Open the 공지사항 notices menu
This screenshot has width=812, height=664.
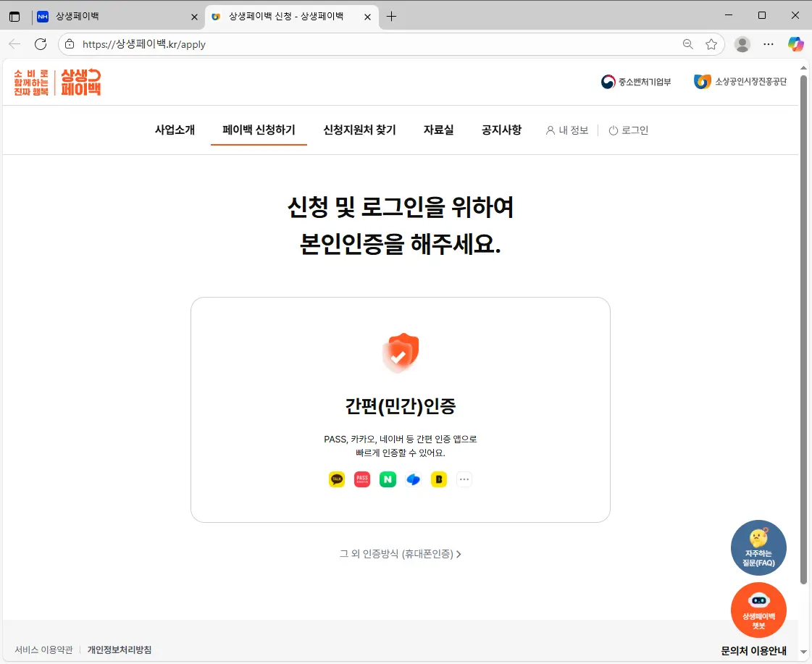[501, 130]
